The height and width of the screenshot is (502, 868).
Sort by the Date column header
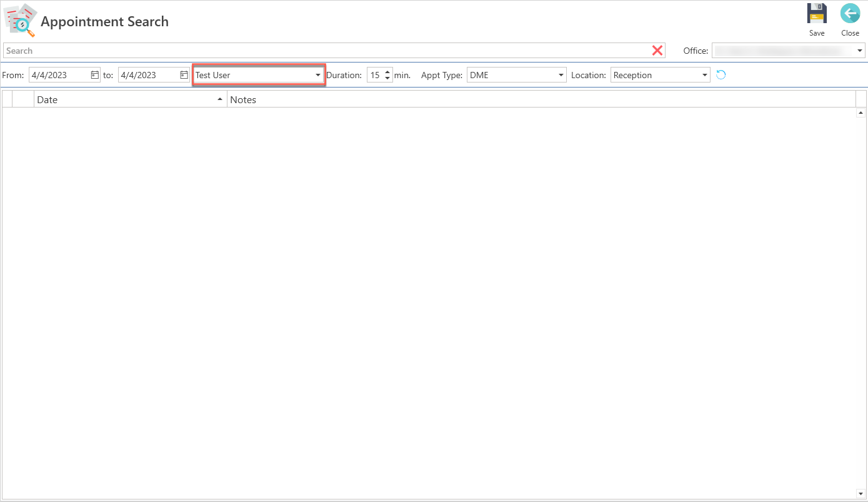[131, 99]
